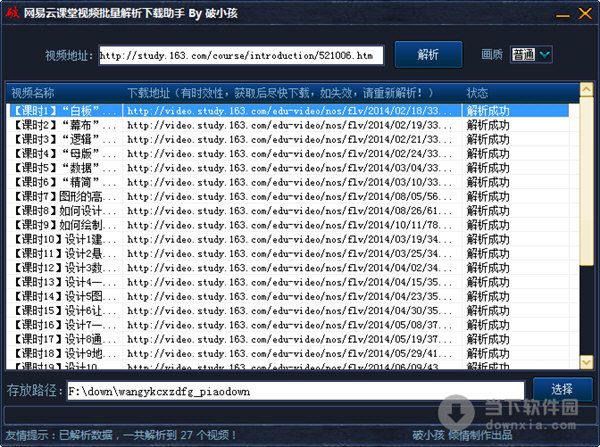600x447 pixels.
Task: Click the 状态 column header
Action: [520, 93]
